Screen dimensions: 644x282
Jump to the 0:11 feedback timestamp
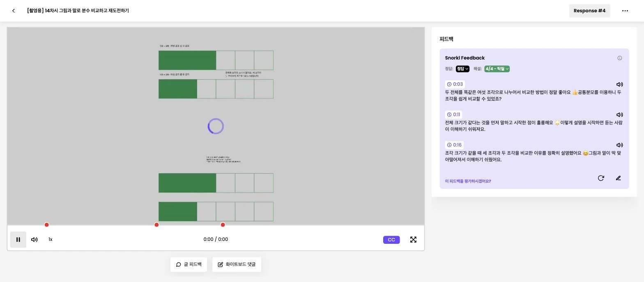point(453,115)
